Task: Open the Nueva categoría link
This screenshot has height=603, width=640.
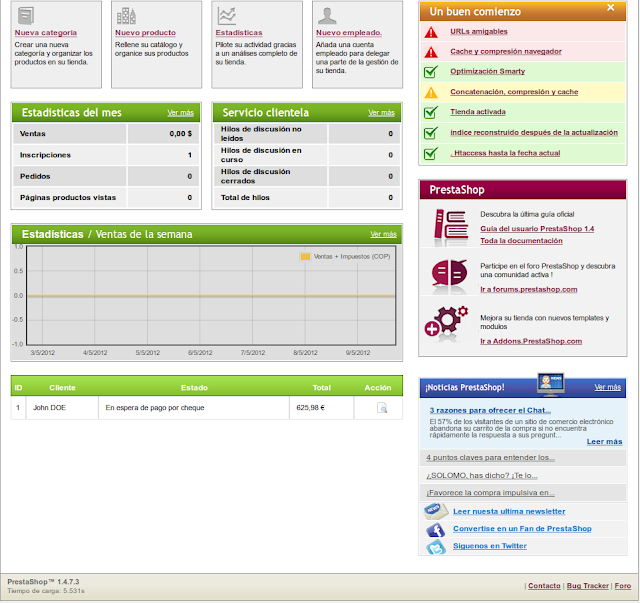Action: pos(46,33)
